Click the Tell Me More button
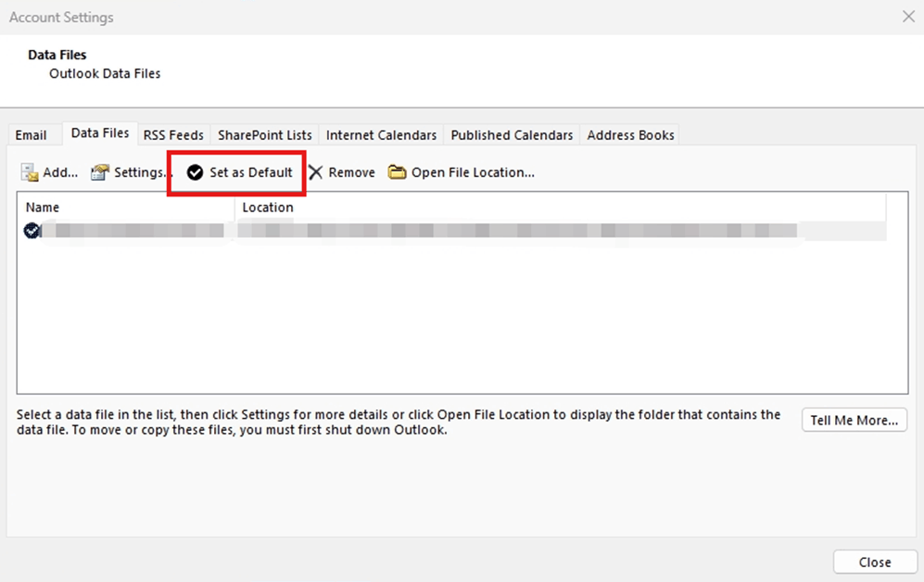This screenshot has height=582, width=924. 854,420
